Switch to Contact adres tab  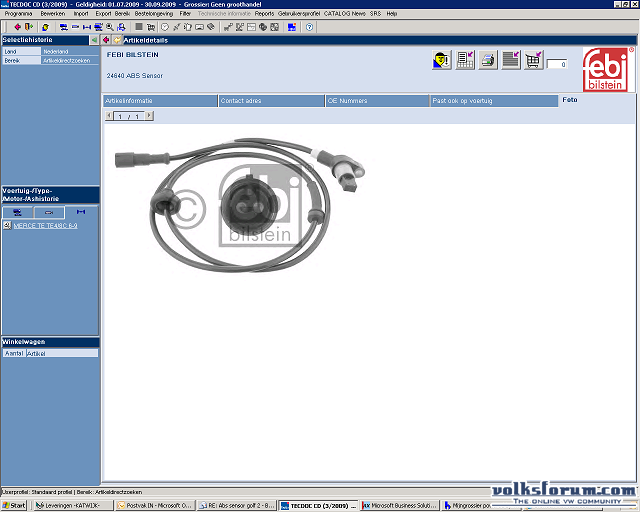271,101
